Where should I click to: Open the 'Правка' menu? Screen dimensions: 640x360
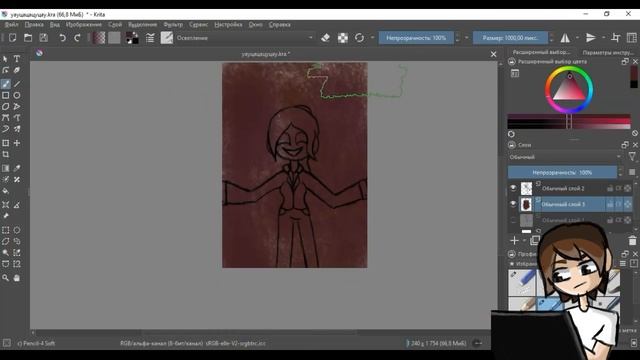tap(34, 25)
